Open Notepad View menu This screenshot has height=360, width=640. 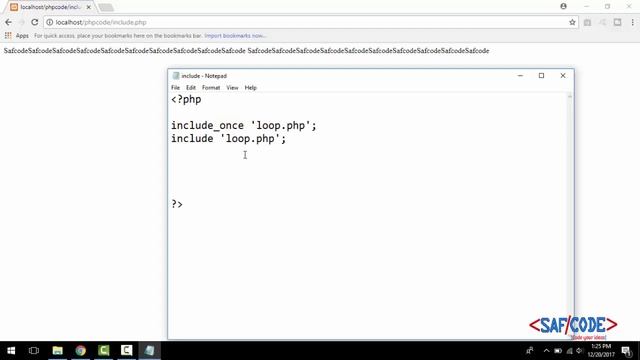point(232,88)
